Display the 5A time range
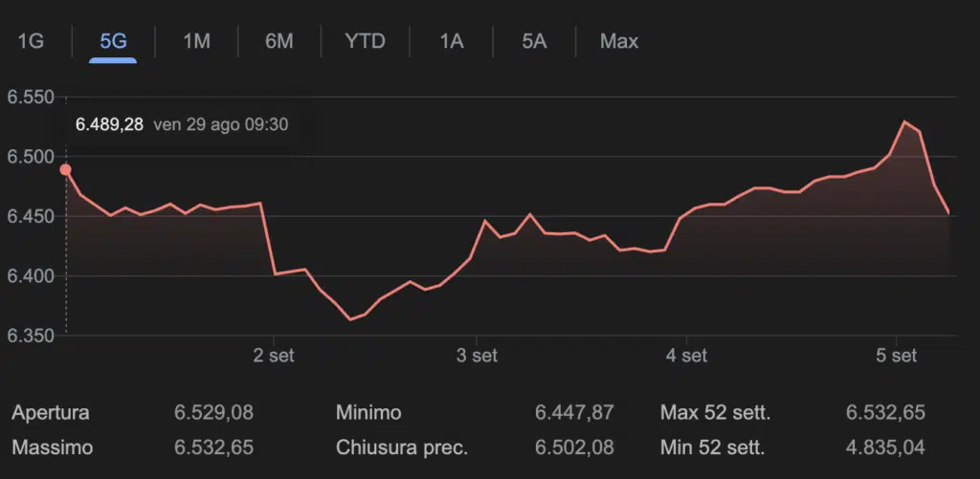980x479 pixels. [534, 41]
